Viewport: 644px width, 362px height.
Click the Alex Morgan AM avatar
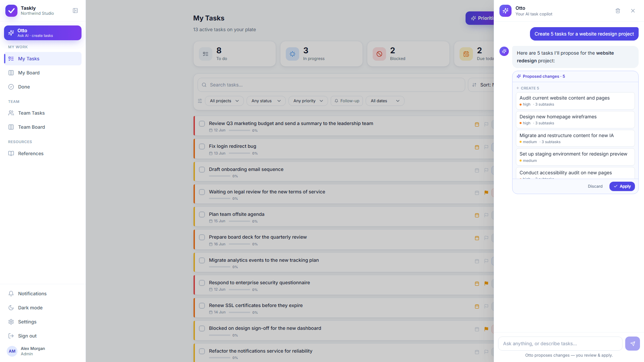12,351
